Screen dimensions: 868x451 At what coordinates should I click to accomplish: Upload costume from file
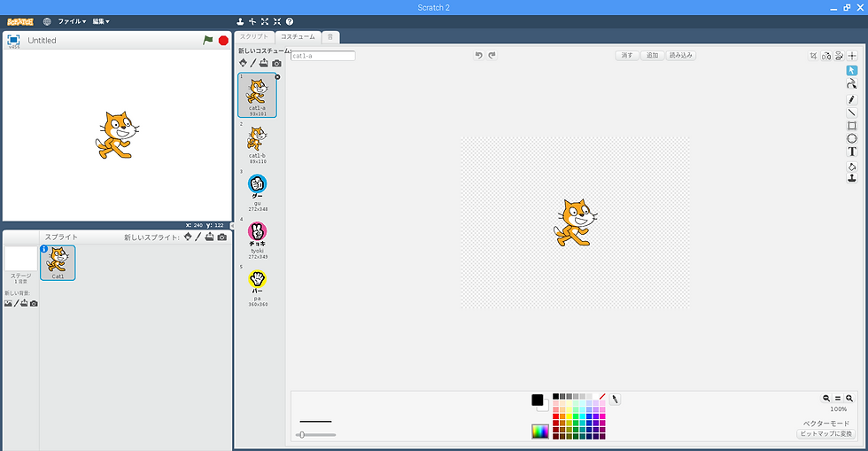click(264, 63)
